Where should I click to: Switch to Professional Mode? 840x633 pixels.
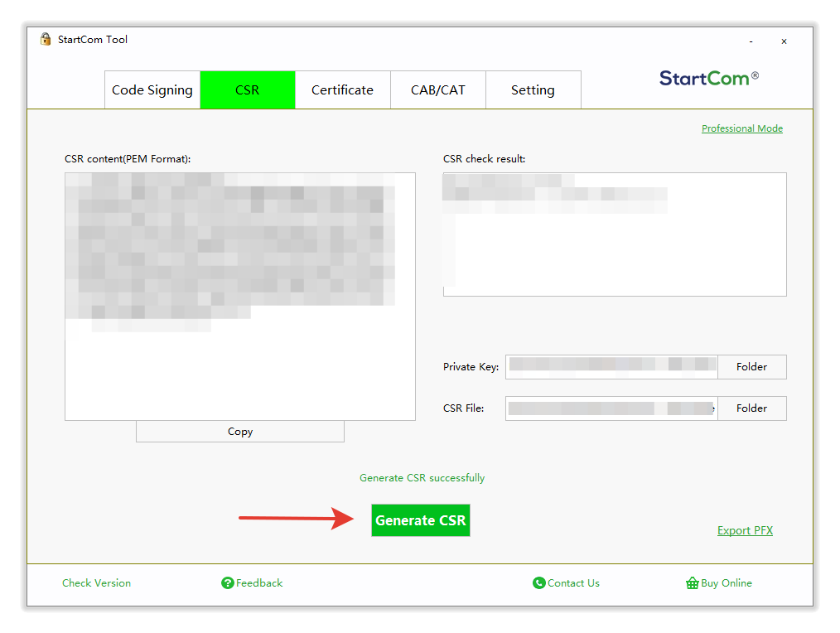pyautogui.click(x=742, y=128)
